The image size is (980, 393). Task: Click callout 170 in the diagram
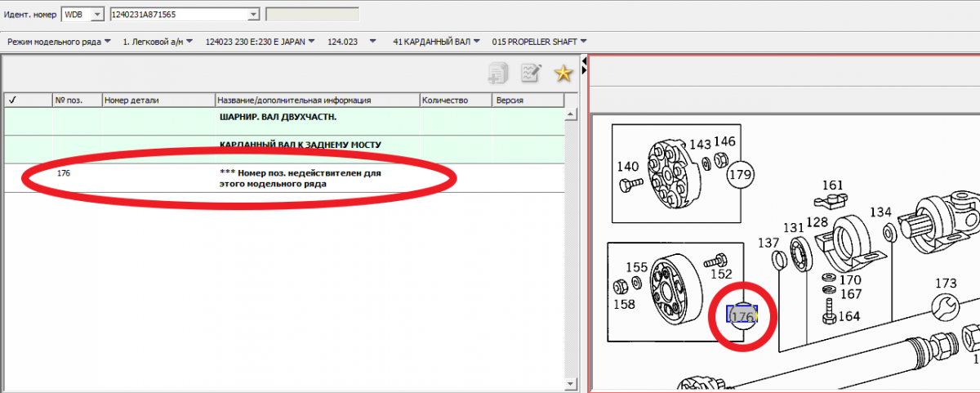click(x=850, y=280)
